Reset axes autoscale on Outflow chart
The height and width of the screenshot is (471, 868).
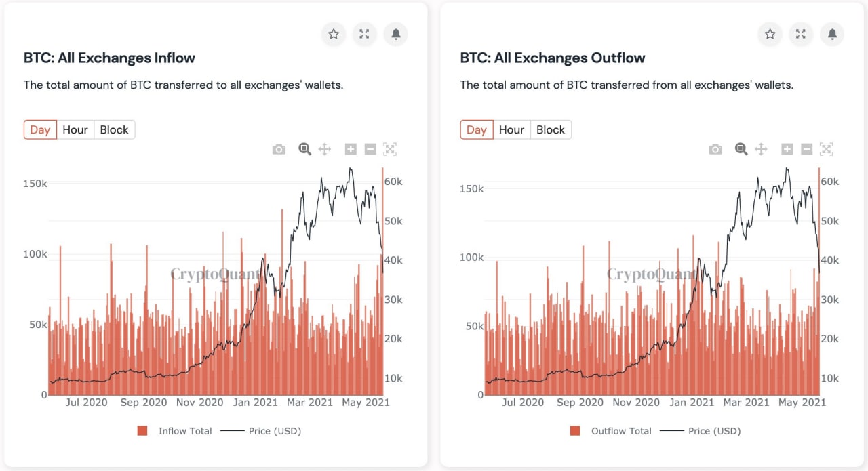[826, 149]
